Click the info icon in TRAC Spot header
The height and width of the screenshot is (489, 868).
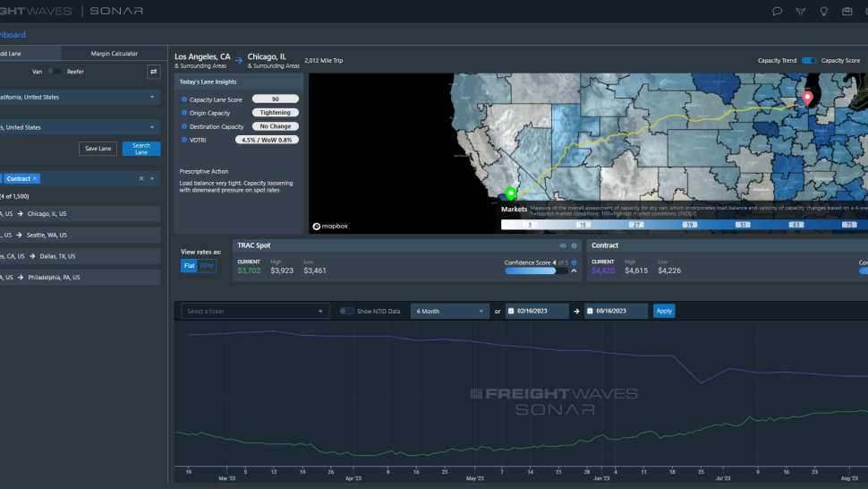click(574, 245)
